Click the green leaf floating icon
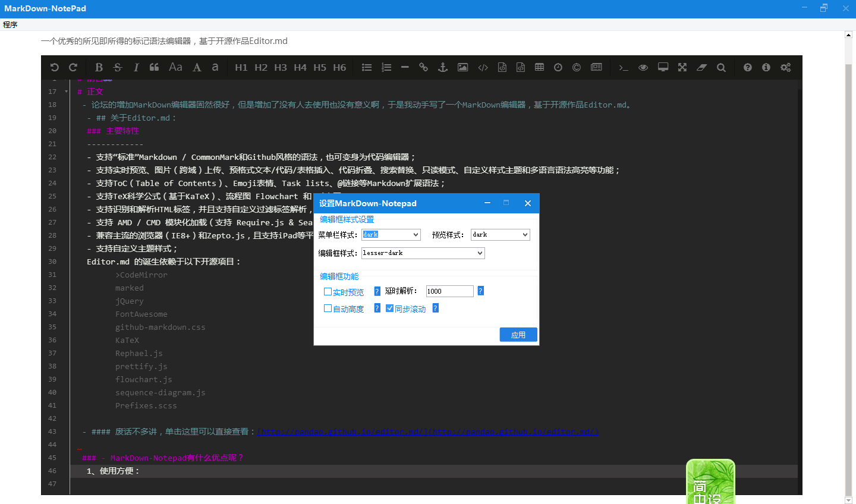 click(x=710, y=481)
